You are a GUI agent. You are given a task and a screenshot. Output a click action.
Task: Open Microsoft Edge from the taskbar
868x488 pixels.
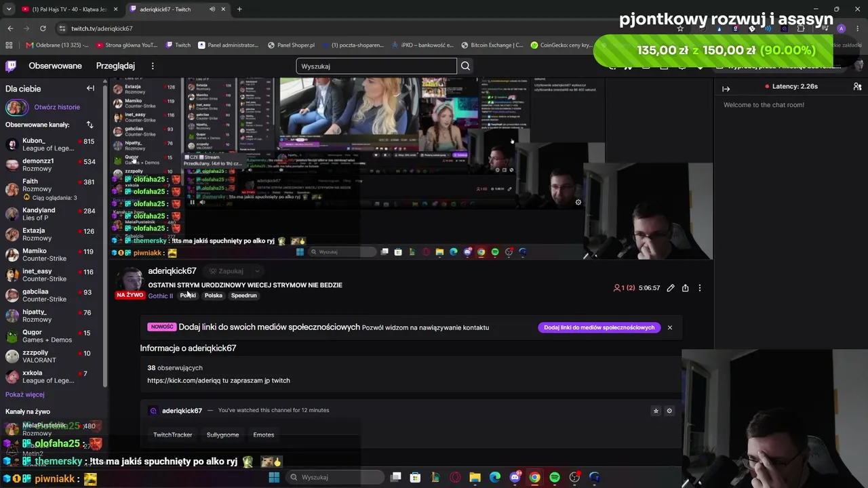pos(495,477)
